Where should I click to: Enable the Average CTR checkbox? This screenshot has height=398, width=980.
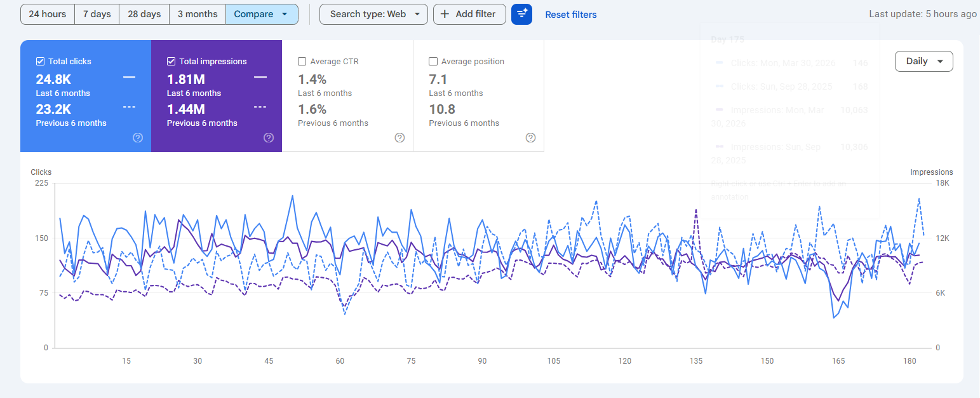pos(302,62)
